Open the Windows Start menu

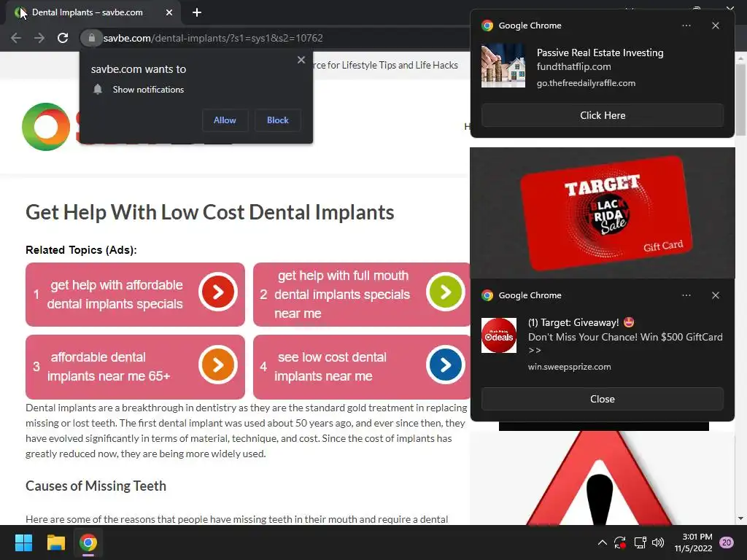coord(23,542)
